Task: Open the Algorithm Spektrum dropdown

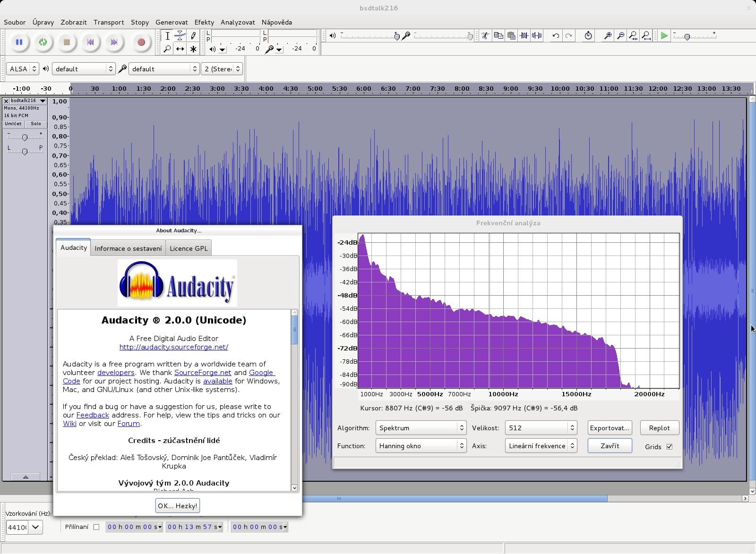Action: tap(421, 428)
